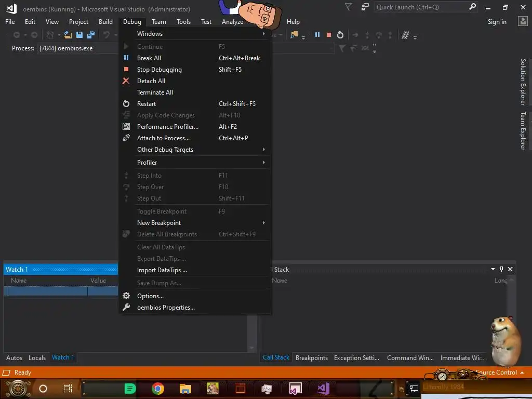Click the Cortana circle on the taskbar
This screenshot has height=399, width=532.
[x=43, y=389]
